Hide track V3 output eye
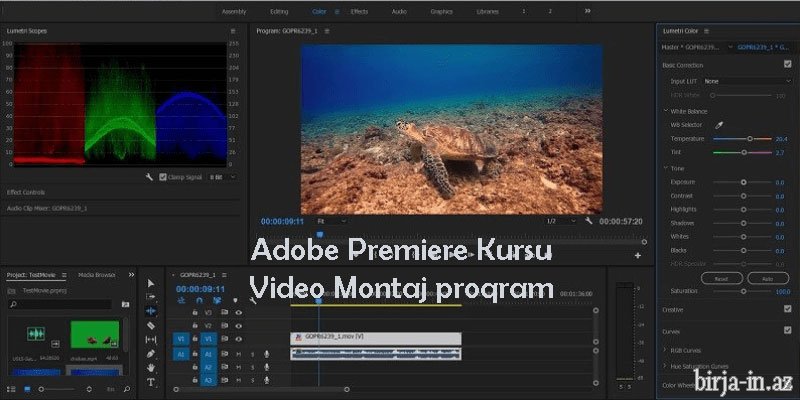This screenshot has height=400, width=800. click(238, 312)
